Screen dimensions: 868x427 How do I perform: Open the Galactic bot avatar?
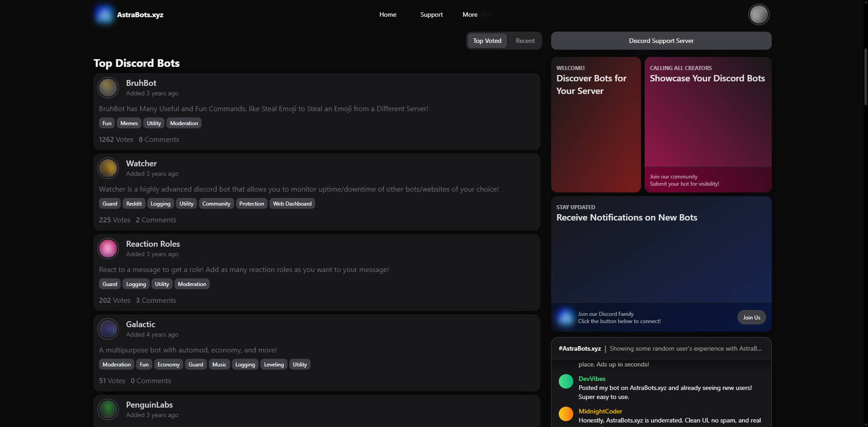pyautogui.click(x=108, y=329)
